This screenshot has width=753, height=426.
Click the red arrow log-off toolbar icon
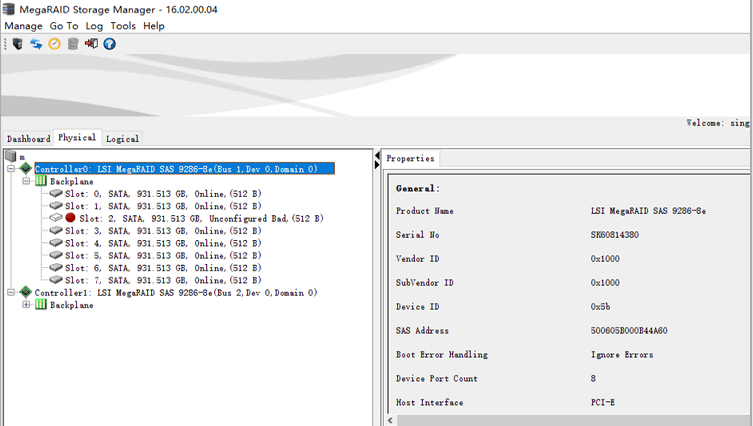(91, 44)
